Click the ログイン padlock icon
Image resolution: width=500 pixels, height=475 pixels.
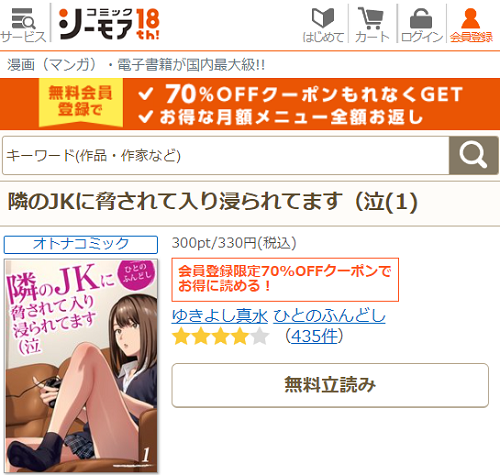point(421,25)
